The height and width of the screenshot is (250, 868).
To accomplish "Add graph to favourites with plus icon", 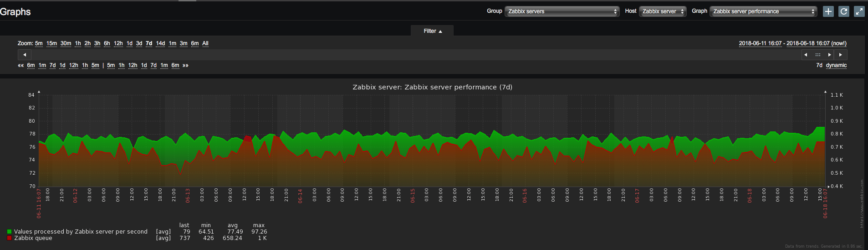I will [828, 11].
